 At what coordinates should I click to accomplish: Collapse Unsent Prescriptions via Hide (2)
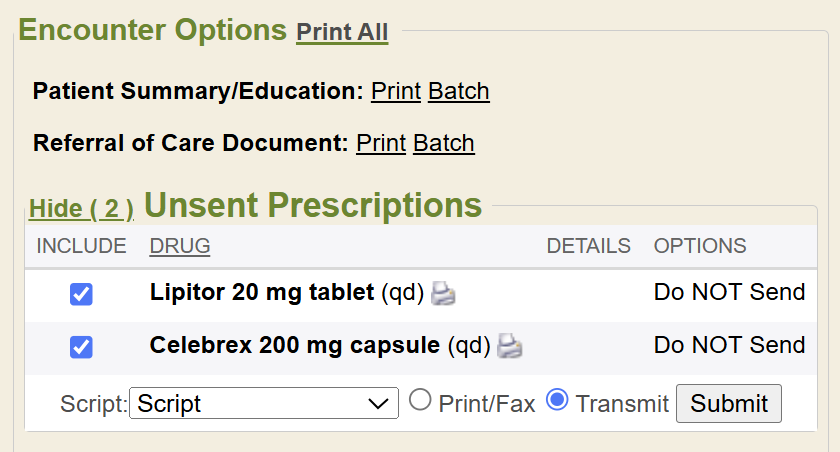coord(81,209)
